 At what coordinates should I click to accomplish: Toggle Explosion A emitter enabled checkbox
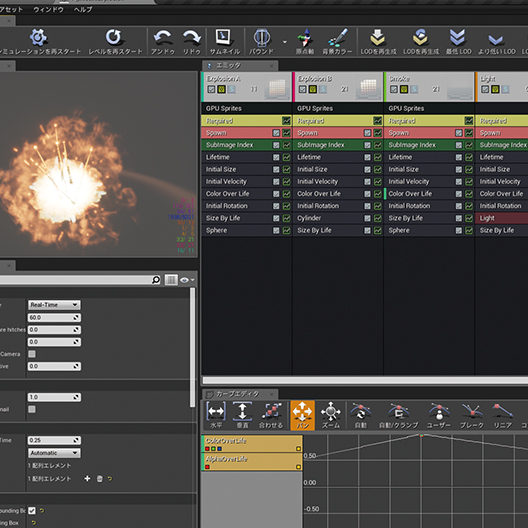(211, 89)
